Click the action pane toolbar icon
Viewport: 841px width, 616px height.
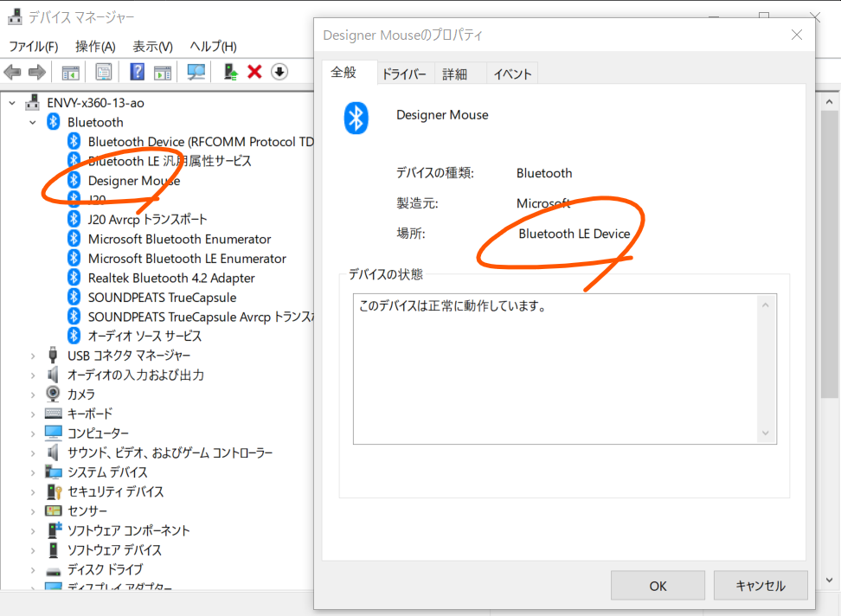coord(163,72)
